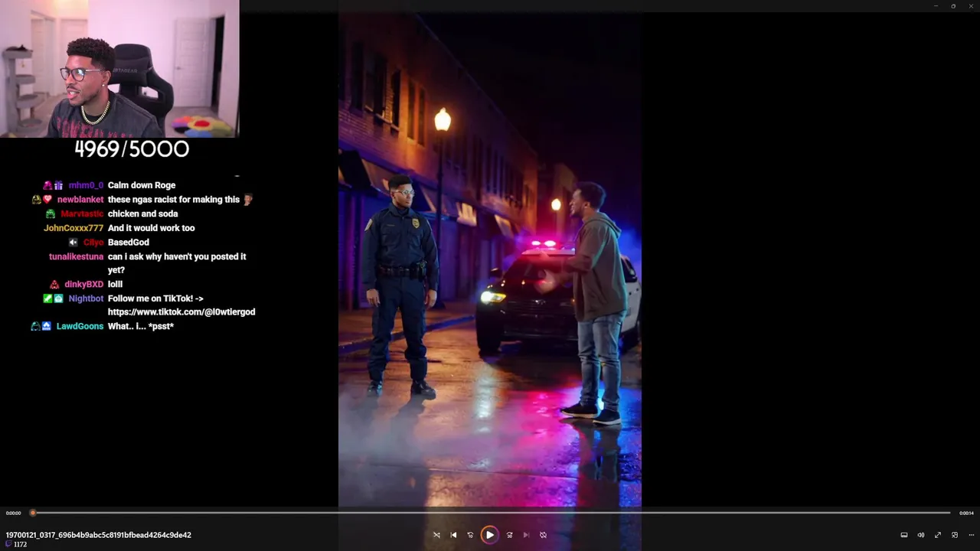The image size is (980, 551).
Task: Click the 0:00:00 elapsed time label
Action: (13, 513)
